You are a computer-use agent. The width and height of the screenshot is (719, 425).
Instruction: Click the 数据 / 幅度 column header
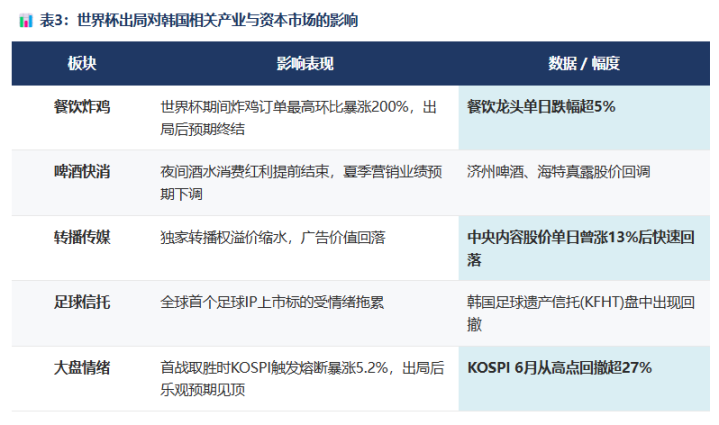(584, 63)
